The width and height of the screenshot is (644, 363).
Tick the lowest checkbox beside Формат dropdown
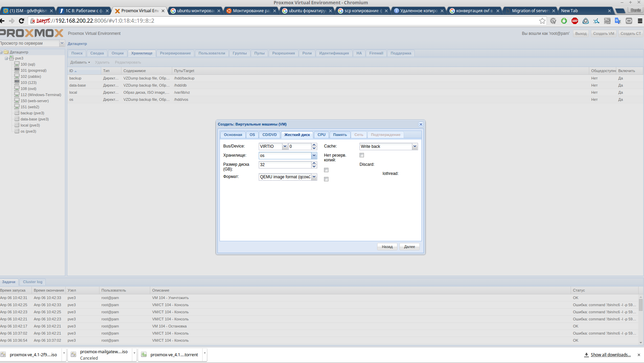click(326, 179)
